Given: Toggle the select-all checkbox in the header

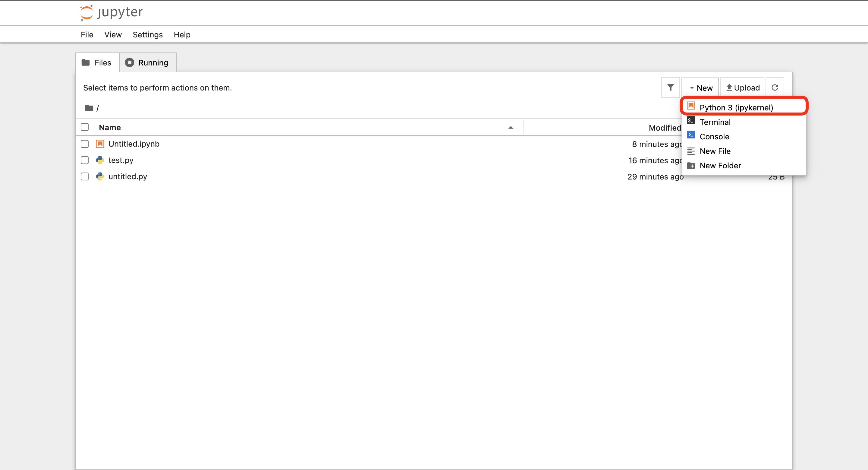Looking at the screenshot, I should tap(85, 127).
